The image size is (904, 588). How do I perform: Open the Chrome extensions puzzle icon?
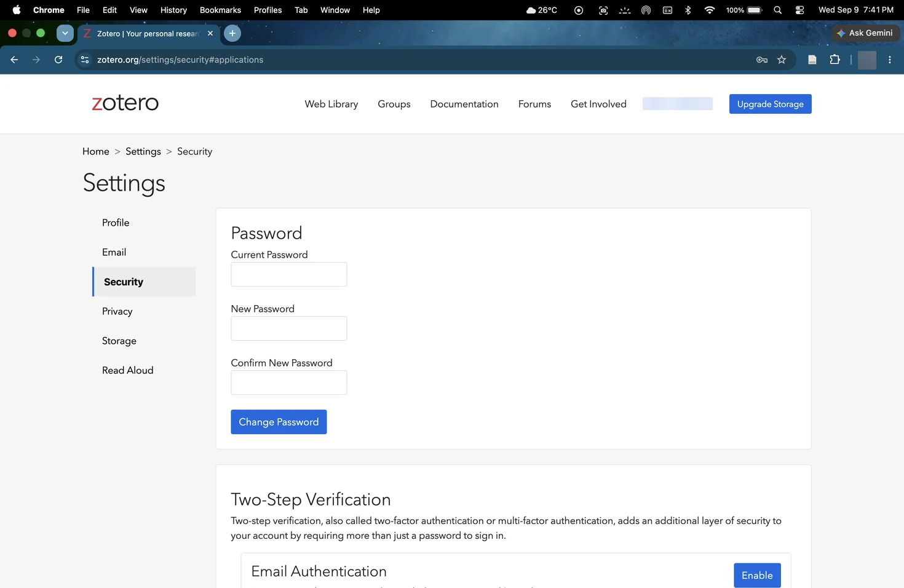835,60
